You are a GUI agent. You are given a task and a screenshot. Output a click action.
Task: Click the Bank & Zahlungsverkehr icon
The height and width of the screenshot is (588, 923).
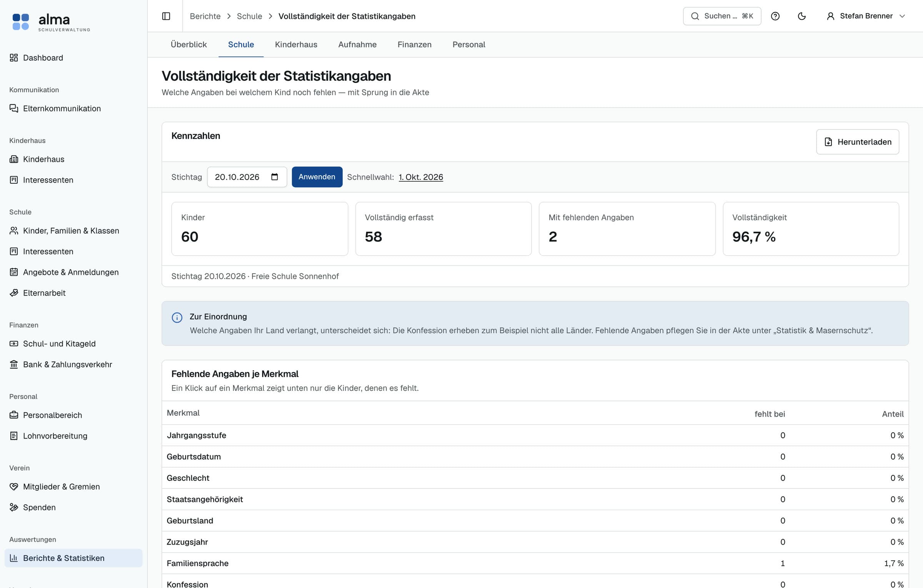pos(14,364)
